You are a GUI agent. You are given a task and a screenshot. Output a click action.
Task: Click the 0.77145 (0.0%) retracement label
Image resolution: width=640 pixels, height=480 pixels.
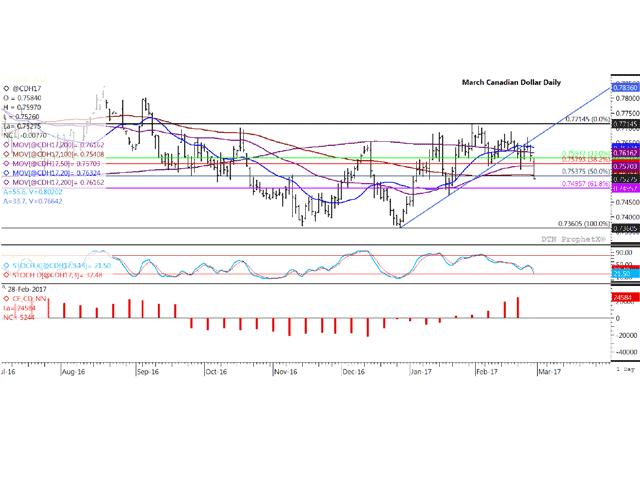tap(587, 119)
